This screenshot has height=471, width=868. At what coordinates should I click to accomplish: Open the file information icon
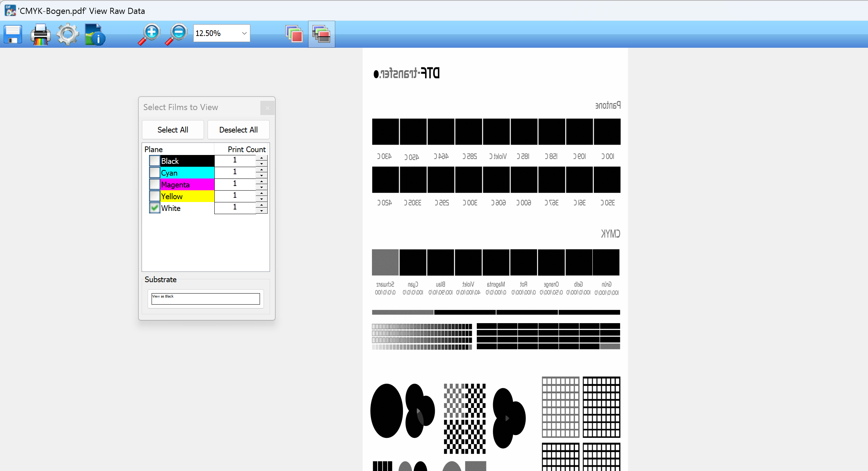pos(95,34)
